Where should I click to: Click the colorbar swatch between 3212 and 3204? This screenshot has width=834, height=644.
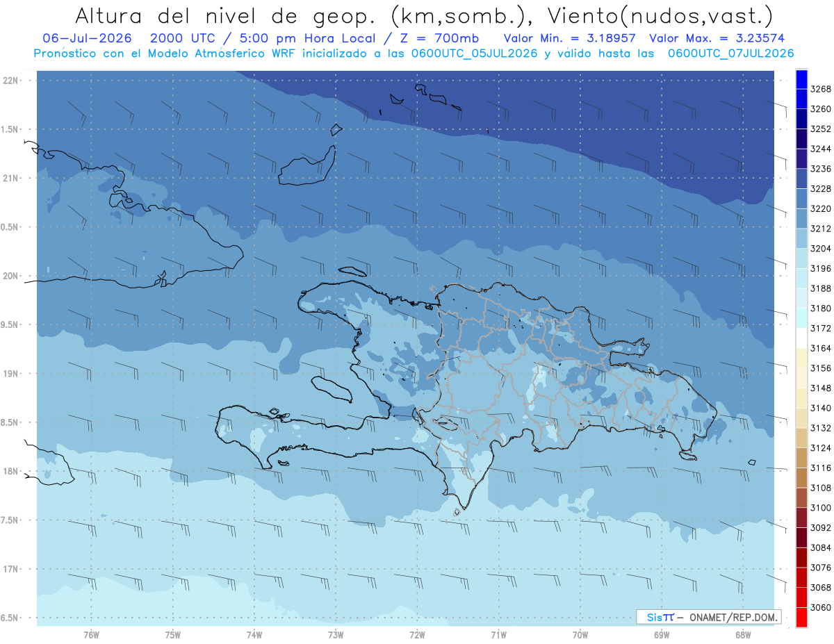pos(801,238)
